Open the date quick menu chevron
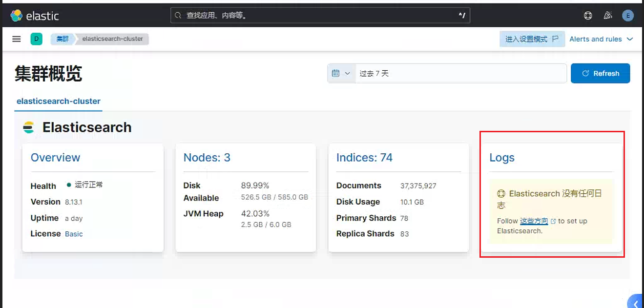This screenshot has width=644, height=308. click(348, 73)
